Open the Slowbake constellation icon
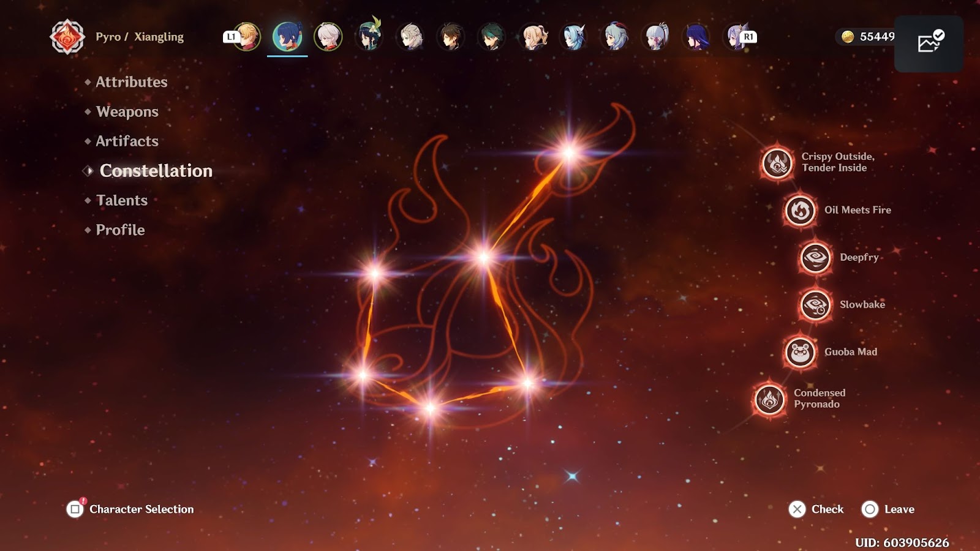Viewport: 980px width, 551px height. (x=815, y=305)
